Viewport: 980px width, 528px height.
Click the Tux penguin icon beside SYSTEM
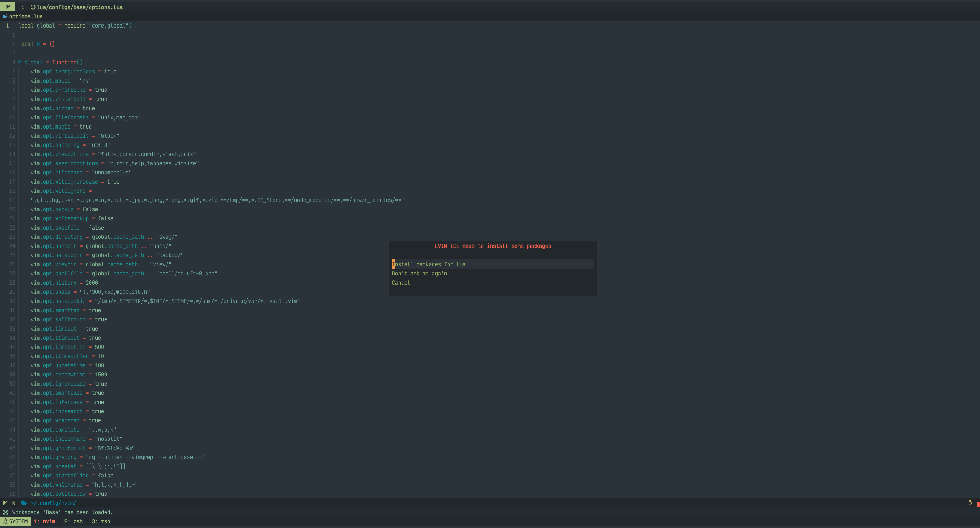point(5,521)
